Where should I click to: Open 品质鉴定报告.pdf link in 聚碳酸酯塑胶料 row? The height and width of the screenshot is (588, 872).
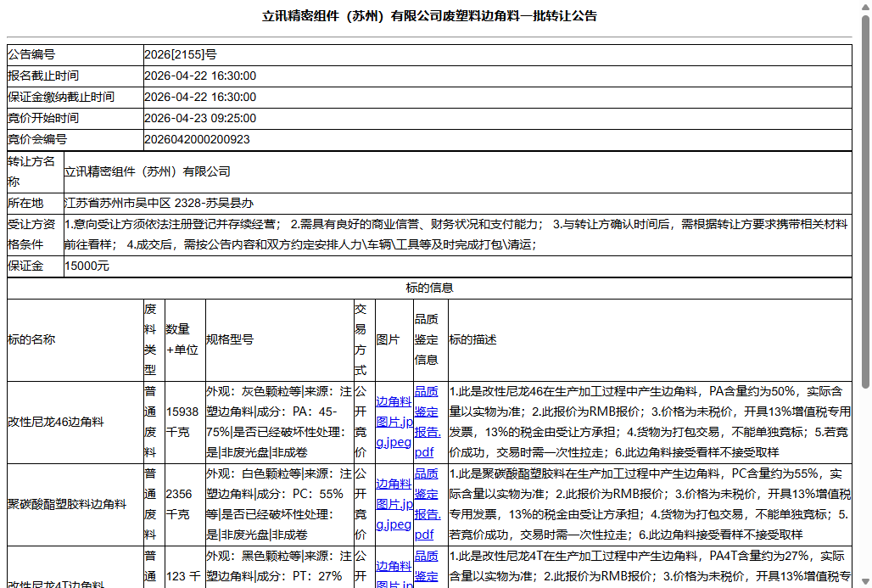click(428, 504)
